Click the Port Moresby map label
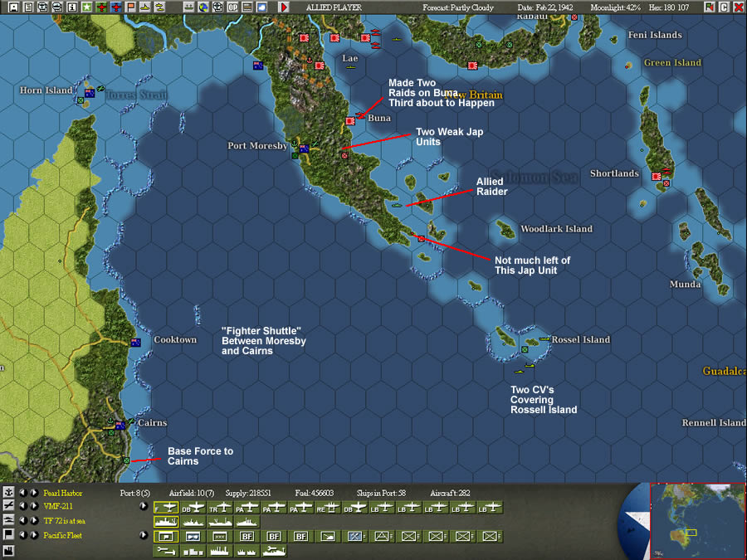This screenshot has width=747, height=560. tap(257, 146)
